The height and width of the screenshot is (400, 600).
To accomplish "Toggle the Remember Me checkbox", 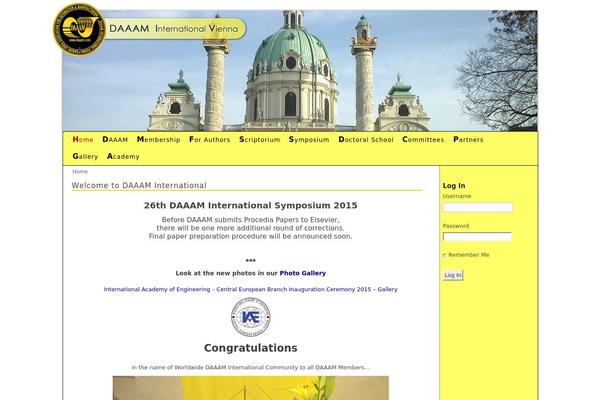I will click(445, 255).
